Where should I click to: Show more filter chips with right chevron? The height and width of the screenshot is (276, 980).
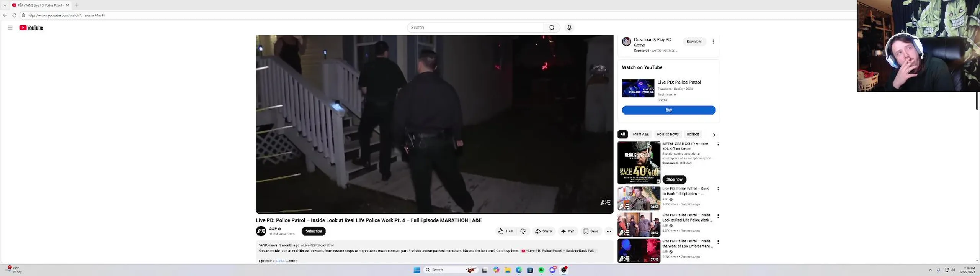pos(714,135)
